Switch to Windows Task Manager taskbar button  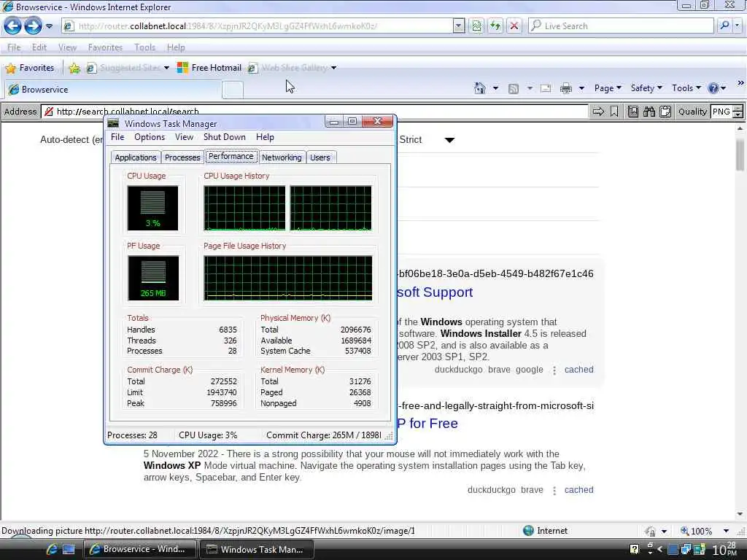coord(256,550)
